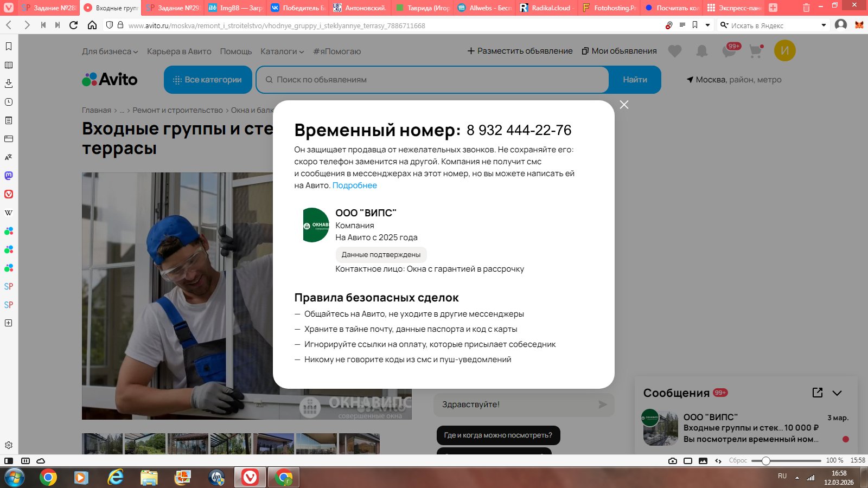Image resolution: width=868 pixels, height=488 pixels.
Task: Focus the 'Поиск по объявлениям' search field
Action: click(x=432, y=80)
